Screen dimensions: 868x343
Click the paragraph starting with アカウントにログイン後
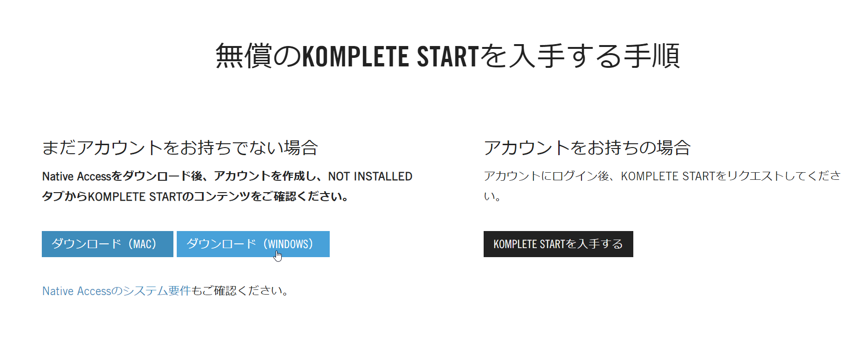[x=662, y=186]
